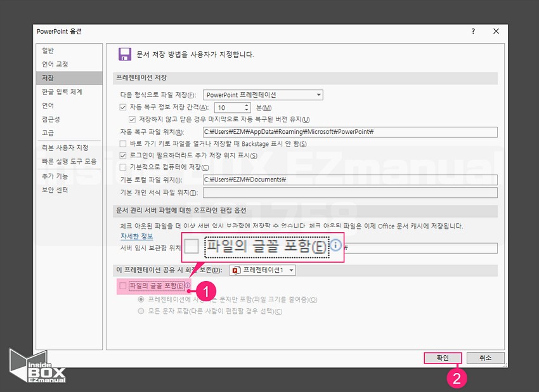Open 빠른 실행 도구 모음 category

click(x=69, y=161)
